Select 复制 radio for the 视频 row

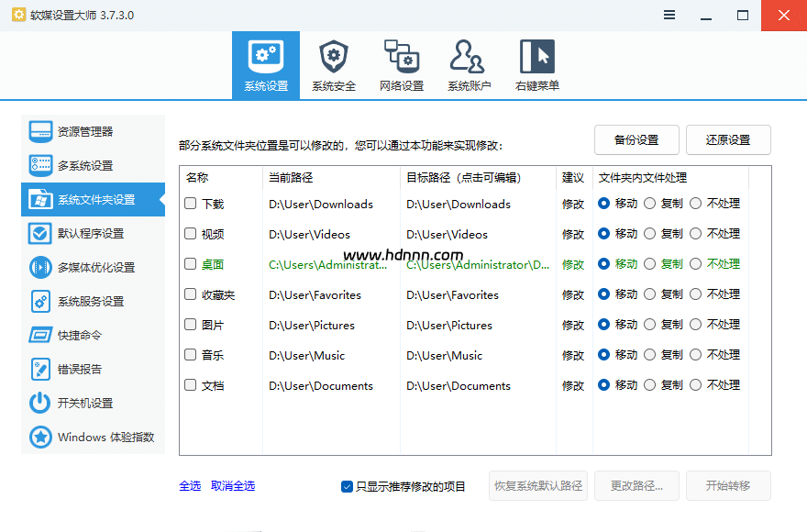pyautogui.click(x=650, y=234)
